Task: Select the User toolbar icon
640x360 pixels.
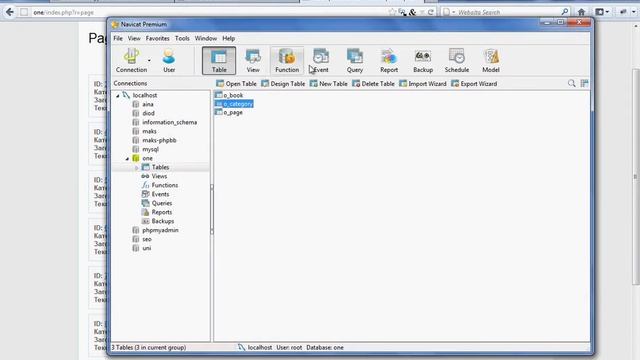Action: 169,61
